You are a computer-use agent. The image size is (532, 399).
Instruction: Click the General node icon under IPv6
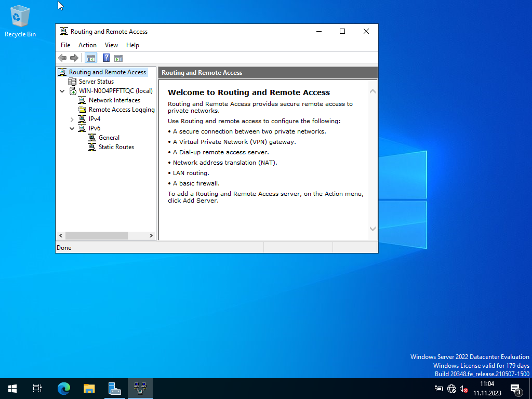click(92, 137)
